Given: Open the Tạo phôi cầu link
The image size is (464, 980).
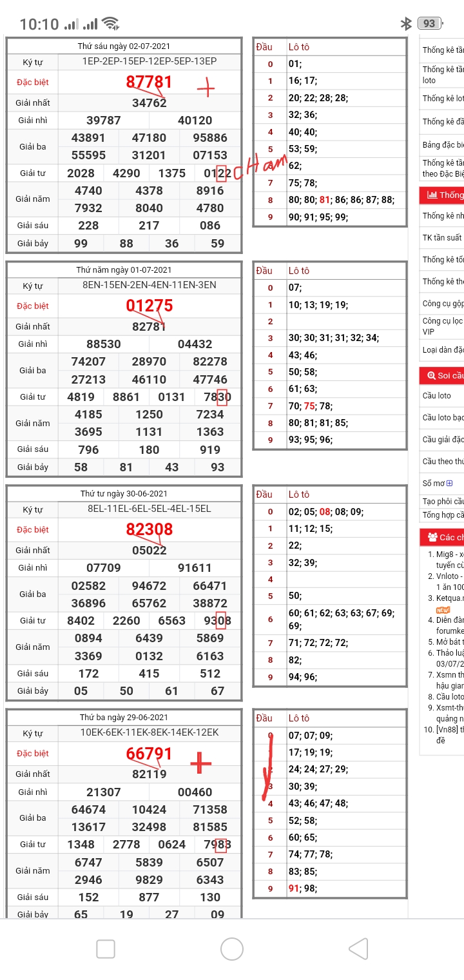Looking at the screenshot, I should click(443, 502).
